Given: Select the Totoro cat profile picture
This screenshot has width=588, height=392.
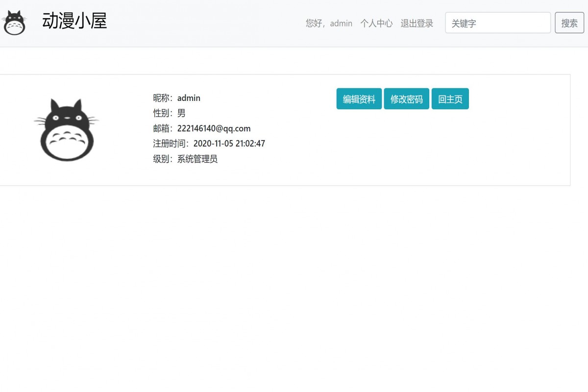Looking at the screenshot, I should tap(66, 129).
